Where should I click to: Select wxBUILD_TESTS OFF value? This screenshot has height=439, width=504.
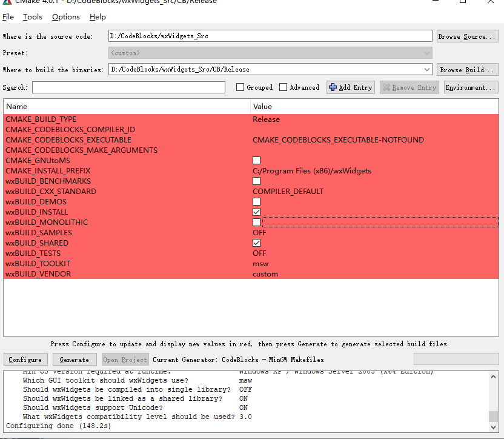click(259, 253)
